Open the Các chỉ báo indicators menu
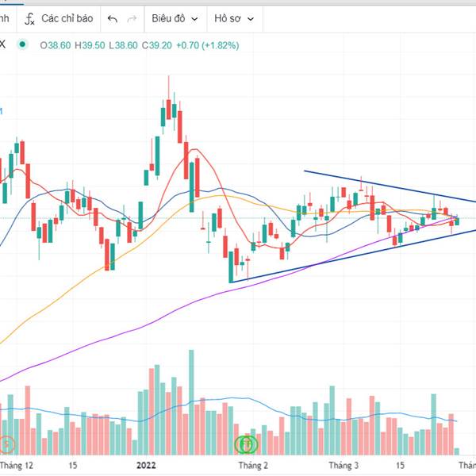The image size is (476, 476). point(59,19)
